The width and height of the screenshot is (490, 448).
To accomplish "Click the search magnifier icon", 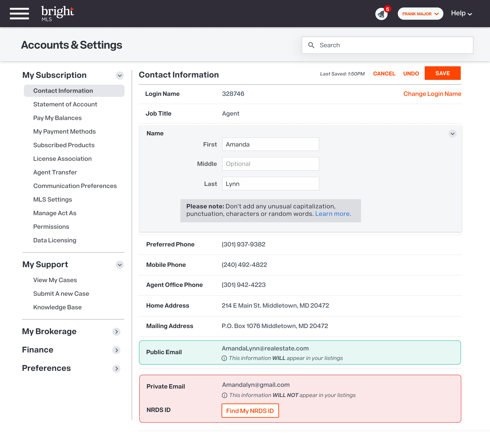I will (x=312, y=45).
